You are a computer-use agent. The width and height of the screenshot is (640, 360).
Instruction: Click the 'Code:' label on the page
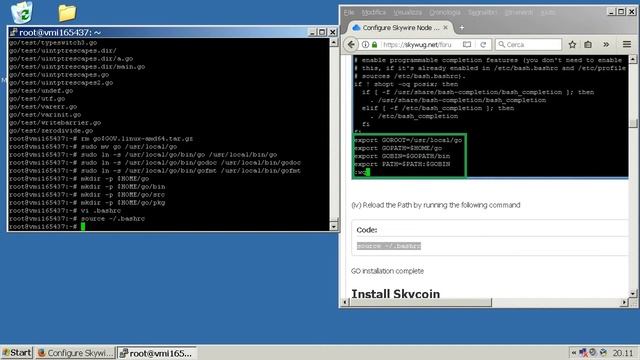click(x=367, y=230)
